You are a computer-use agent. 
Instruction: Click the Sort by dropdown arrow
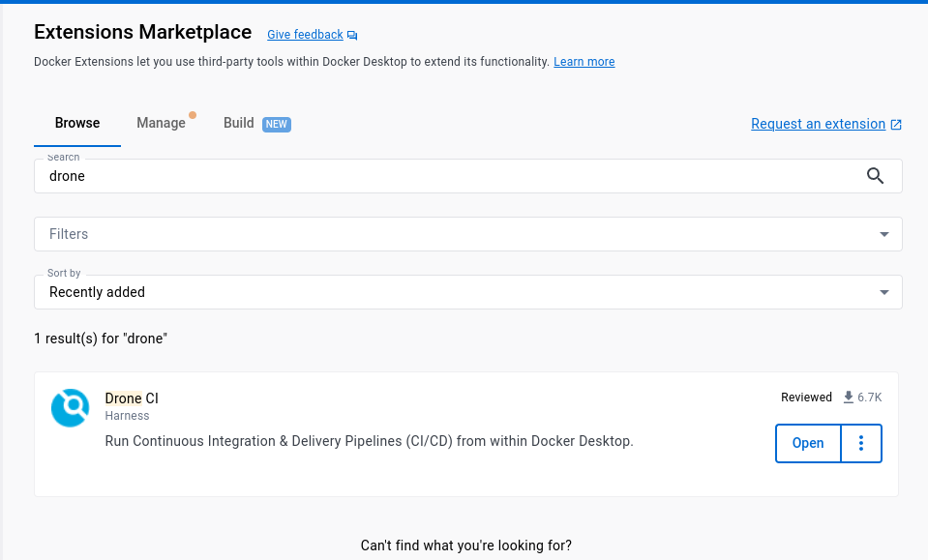(883, 292)
